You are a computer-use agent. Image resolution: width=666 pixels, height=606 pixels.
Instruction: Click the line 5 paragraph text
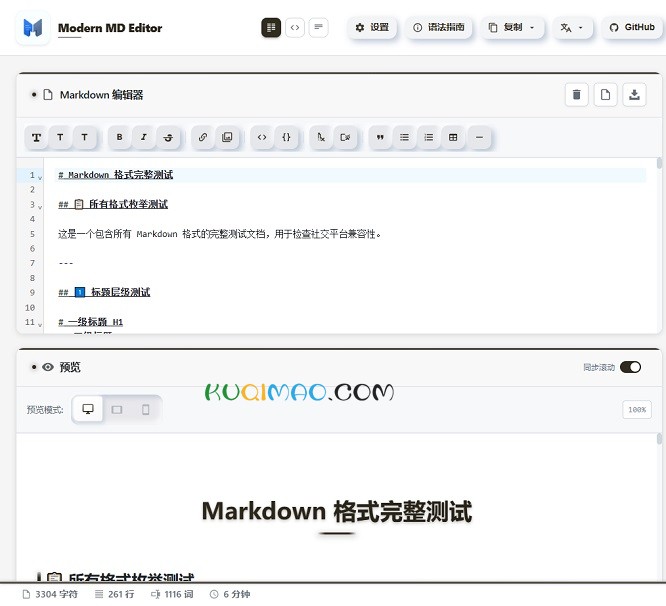[x=219, y=234]
